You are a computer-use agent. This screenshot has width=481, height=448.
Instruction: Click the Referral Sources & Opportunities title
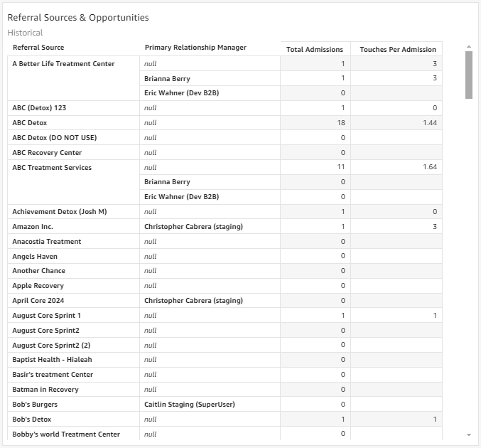point(78,17)
